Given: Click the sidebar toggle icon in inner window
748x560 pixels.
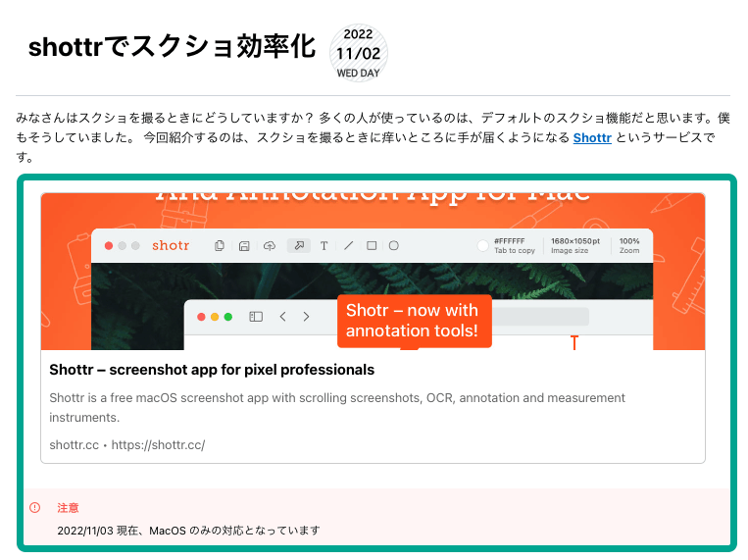Looking at the screenshot, I should tap(256, 317).
